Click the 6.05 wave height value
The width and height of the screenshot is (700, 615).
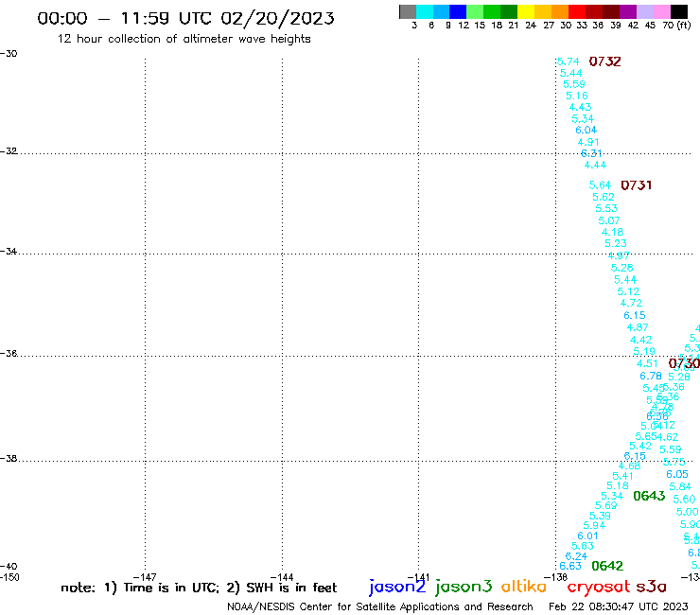[x=677, y=474]
